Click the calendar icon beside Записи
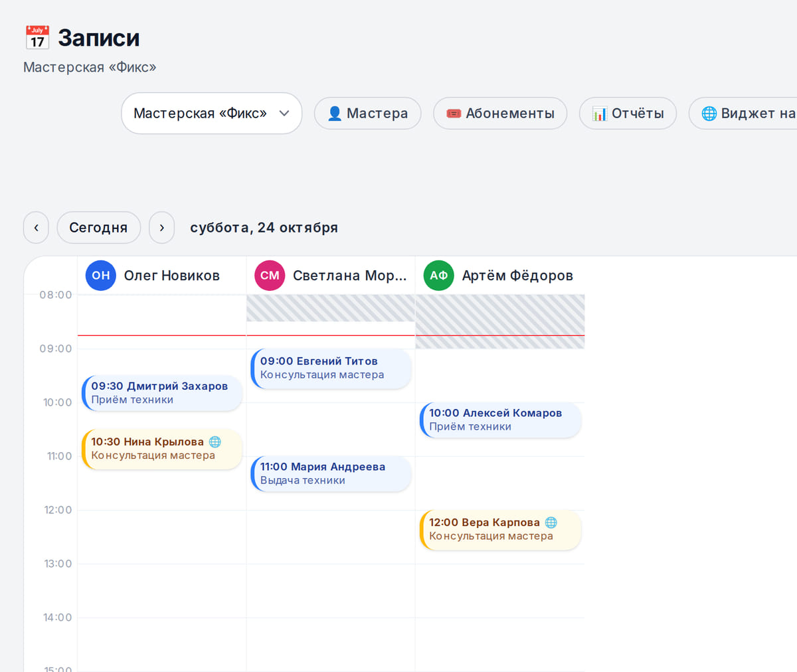 tap(37, 38)
